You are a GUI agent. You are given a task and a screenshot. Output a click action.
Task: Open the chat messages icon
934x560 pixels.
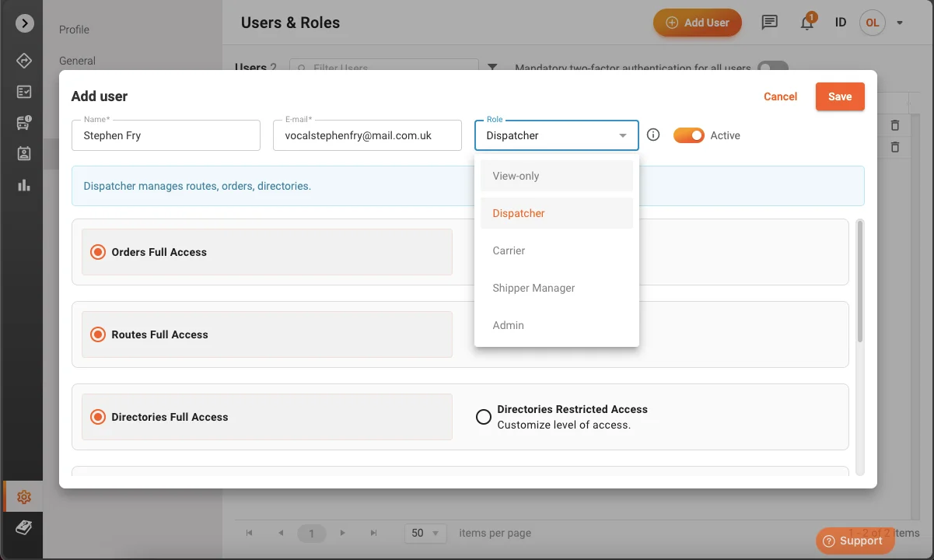(x=769, y=23)
